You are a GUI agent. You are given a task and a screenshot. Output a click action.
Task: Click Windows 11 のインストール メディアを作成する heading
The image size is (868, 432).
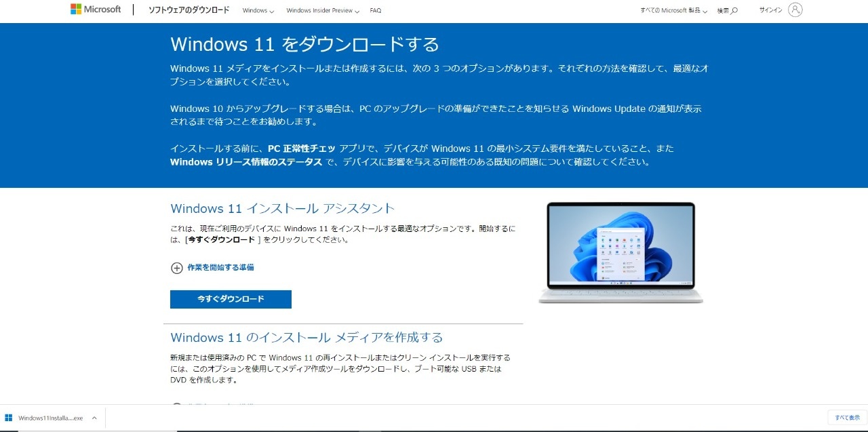click(307, 337)
